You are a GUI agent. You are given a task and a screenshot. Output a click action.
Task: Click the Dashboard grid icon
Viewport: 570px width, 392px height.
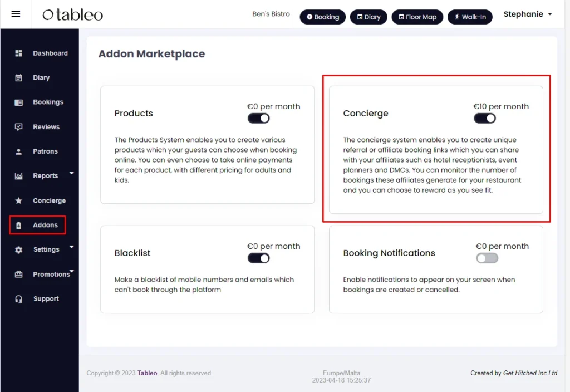coord(18,53)
